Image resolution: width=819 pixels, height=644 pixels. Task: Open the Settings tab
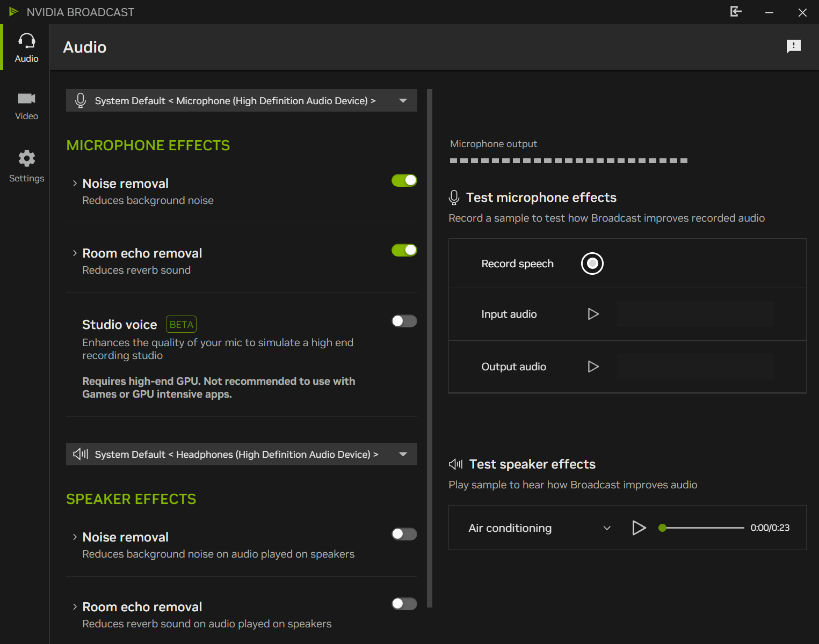pyautogui.click(x=26, y=166)
